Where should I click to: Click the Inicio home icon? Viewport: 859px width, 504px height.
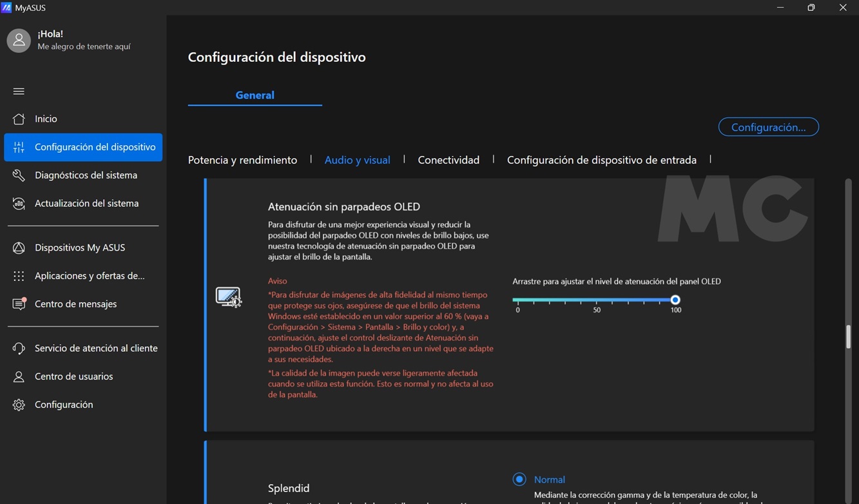pyautogui.click(x=19, y=119)
